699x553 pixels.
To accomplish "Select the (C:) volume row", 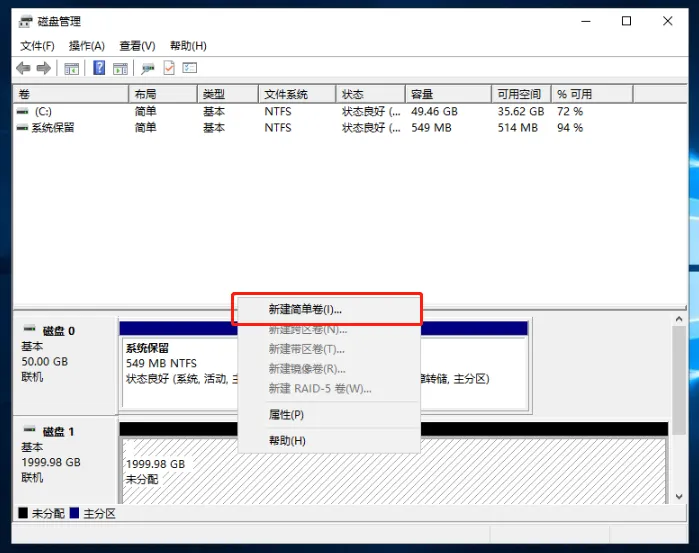I will click(x=350, y=111).
